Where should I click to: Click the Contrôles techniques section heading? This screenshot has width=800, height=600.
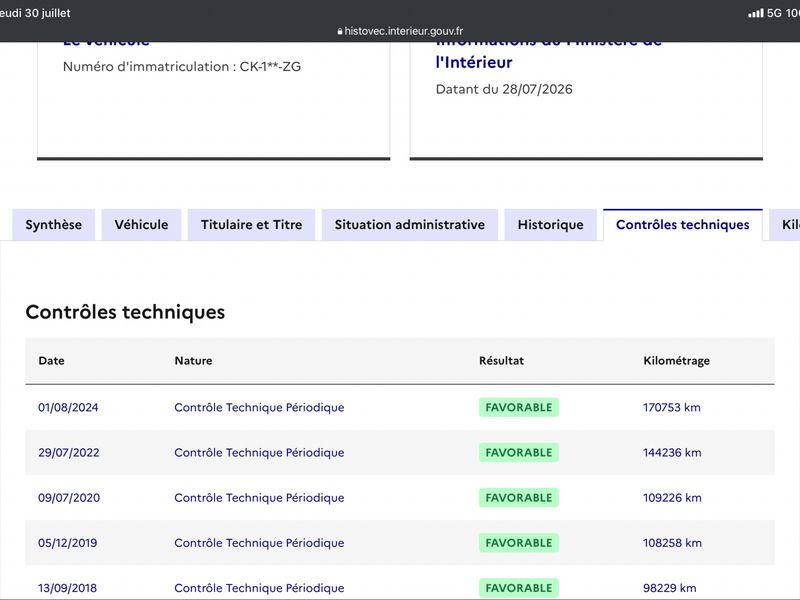pyautogui.click(x=126, y=312)
